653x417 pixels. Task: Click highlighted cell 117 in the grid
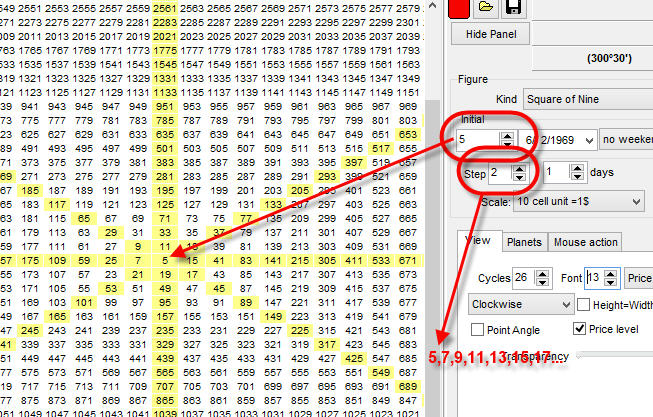pos(57,205)
